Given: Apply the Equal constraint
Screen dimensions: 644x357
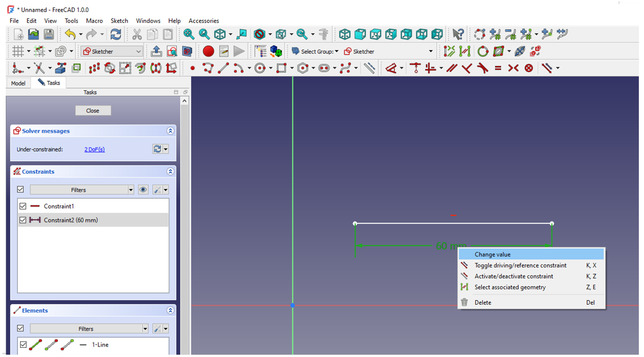Looking at the screenshot, I should pos(498,68).
